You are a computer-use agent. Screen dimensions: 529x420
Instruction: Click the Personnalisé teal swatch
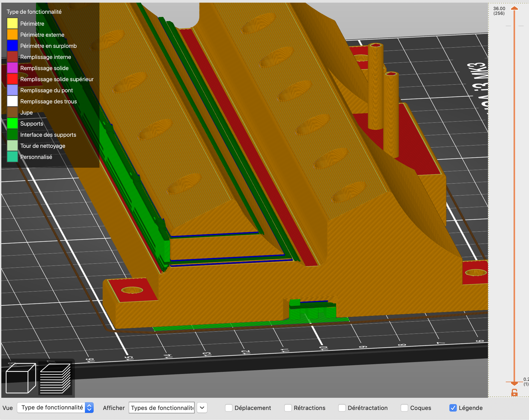pos(12,157)
